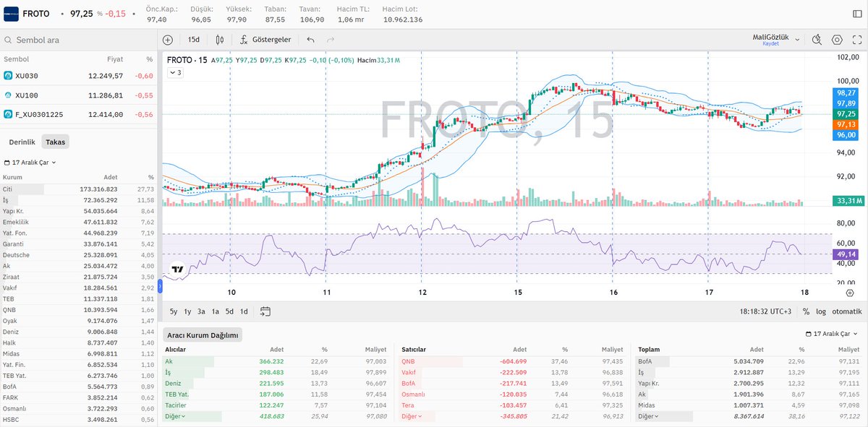The width and height of the screenshot is (868, 427).
Task: Select the F_XU0301225 watchlist row
Action: coord(79,114)
